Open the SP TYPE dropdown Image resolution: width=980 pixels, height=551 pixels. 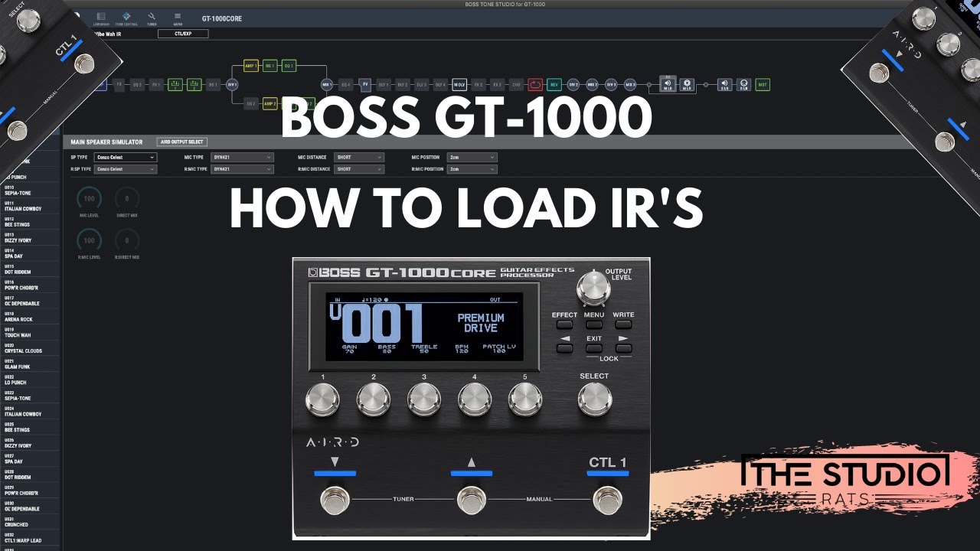(126, 157)
